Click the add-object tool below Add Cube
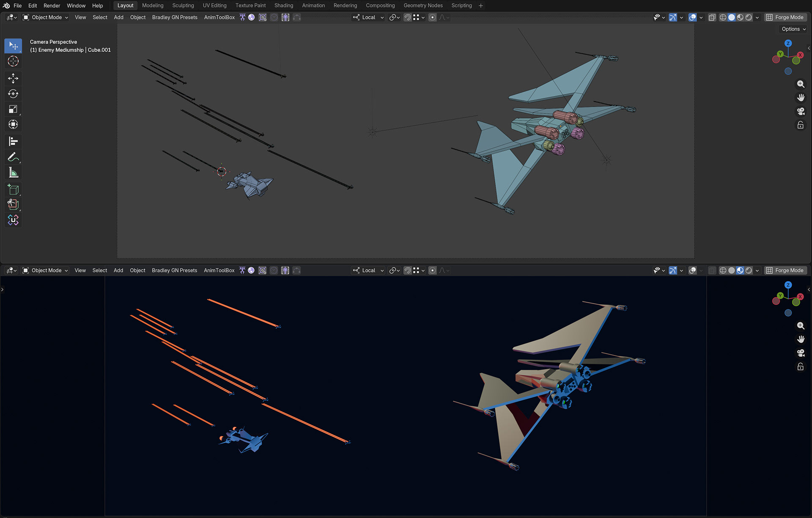 [x=13, y=204]
